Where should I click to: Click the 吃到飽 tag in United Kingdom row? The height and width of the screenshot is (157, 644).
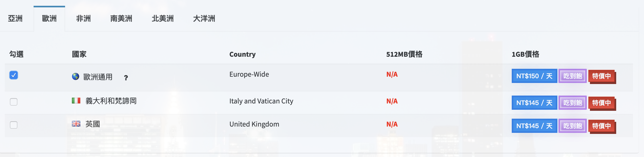(573, 126)
